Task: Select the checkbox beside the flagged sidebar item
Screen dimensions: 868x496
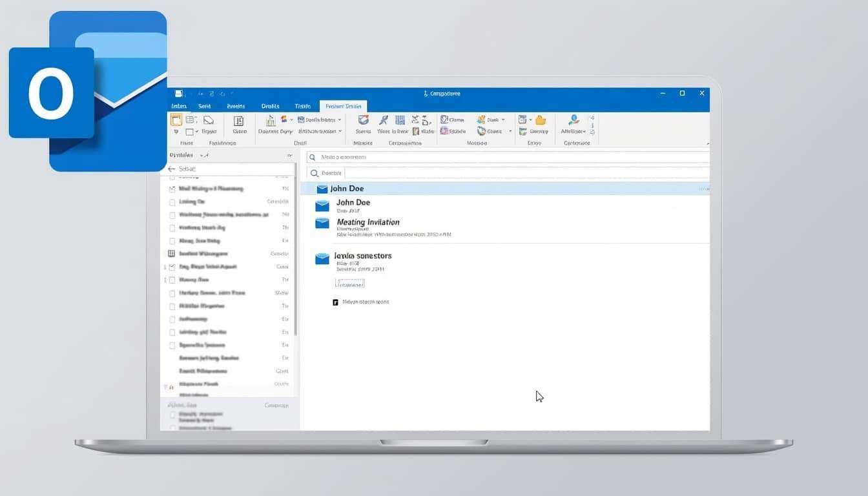Action: coord(172,384)
